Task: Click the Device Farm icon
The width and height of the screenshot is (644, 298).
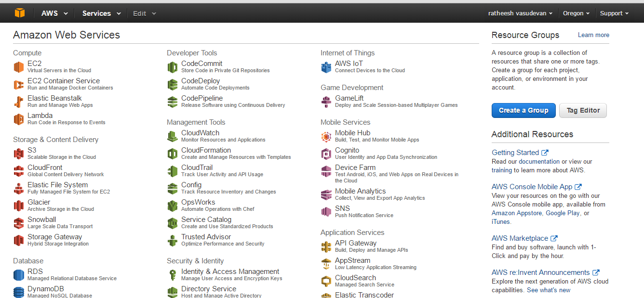Action: tap(326, 171)
